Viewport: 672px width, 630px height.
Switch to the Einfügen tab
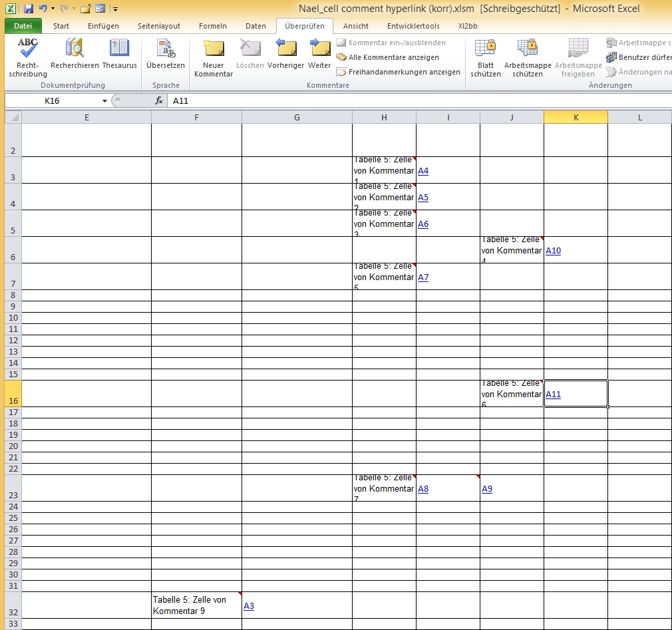(103, 26)
